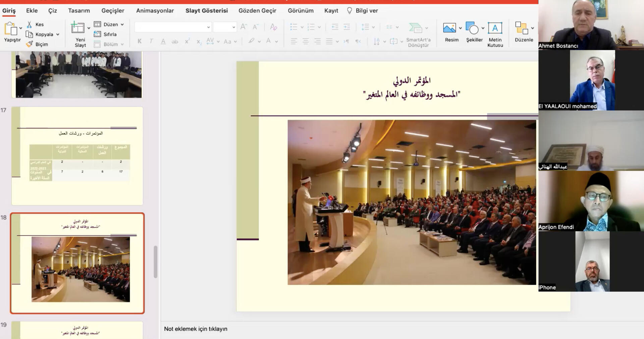
Task: Align text to the right
Action: point(317,41)
